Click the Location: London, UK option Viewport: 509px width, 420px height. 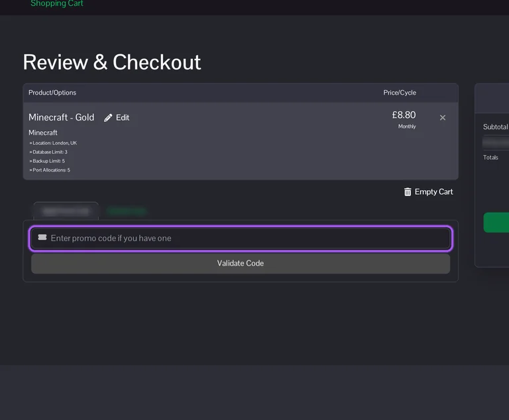53,143
